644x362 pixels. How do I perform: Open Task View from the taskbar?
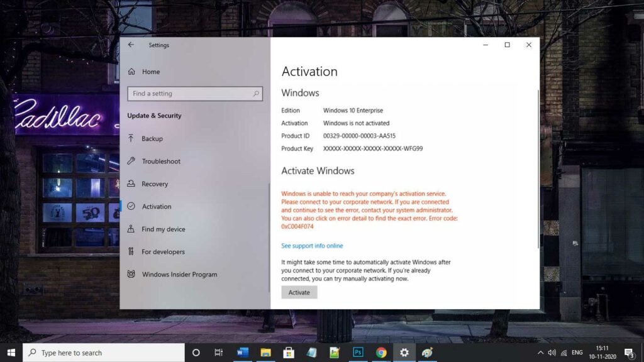(218, 353)
